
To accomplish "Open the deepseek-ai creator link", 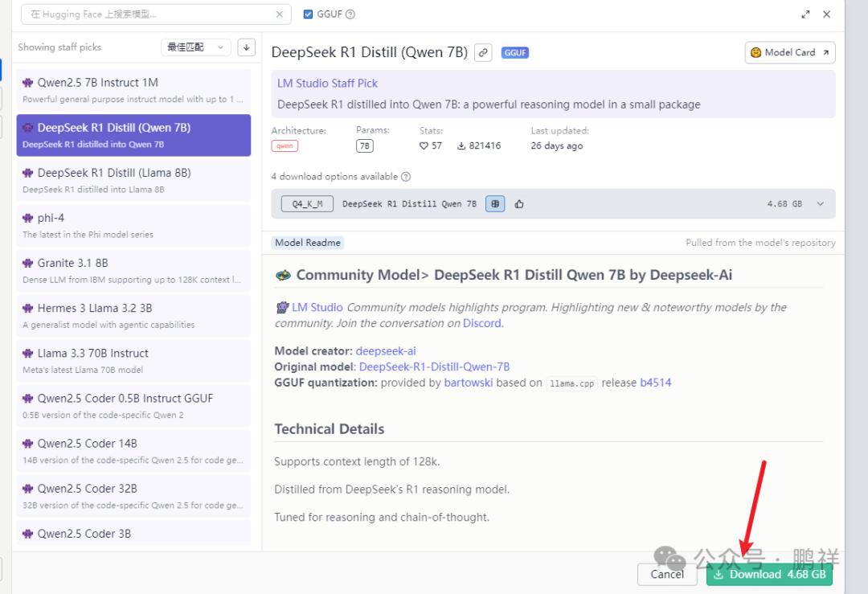I will [x=386, y=351].
